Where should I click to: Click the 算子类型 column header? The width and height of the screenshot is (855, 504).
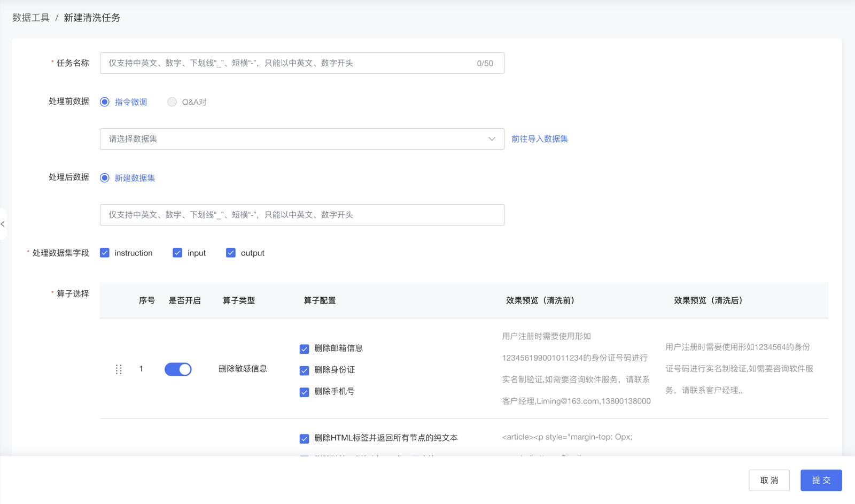pyautogui.click(x=239, y=300)
